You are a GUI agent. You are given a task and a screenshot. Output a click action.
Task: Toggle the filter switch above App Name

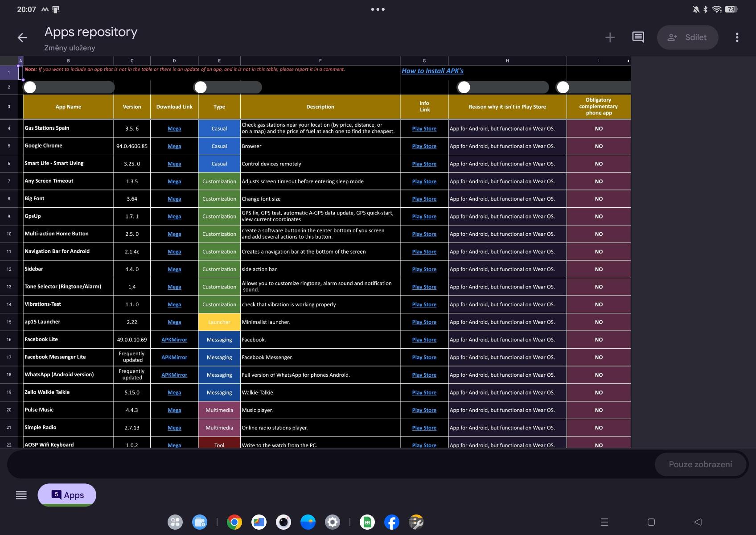[x=30, y=87]
